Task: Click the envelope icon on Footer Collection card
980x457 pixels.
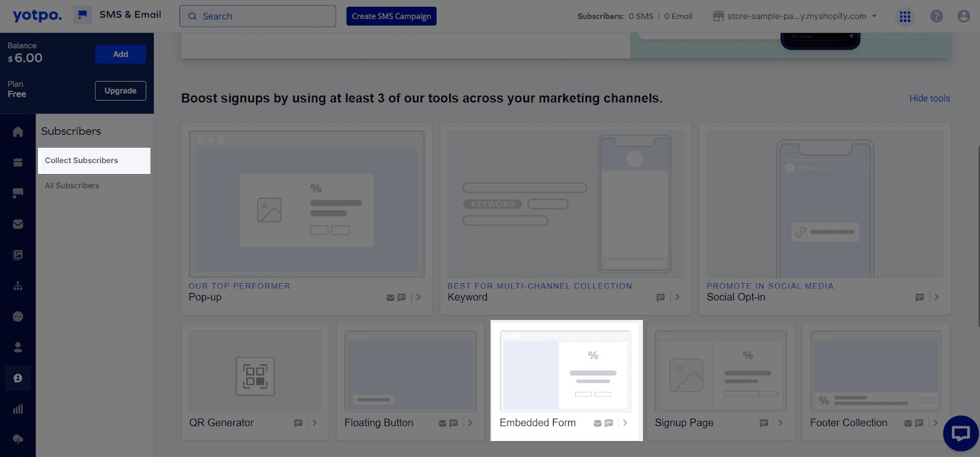Action: (908, 423)
